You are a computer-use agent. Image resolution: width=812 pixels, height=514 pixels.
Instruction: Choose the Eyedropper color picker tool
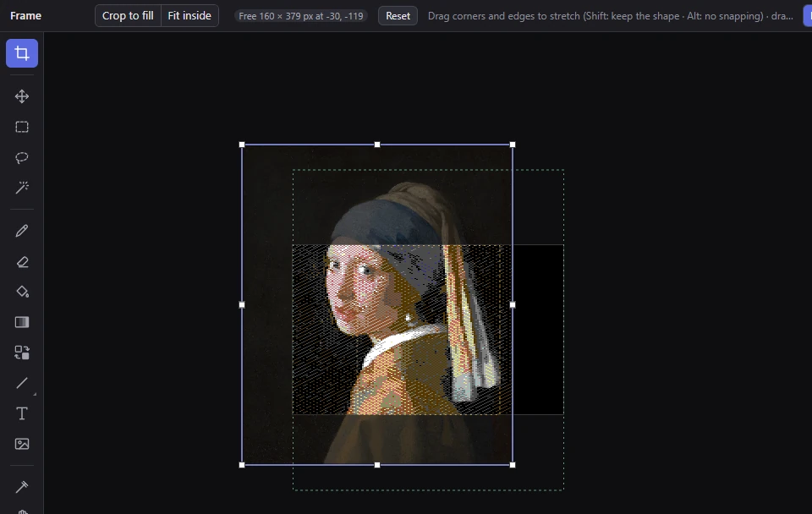tap(22, 487)
